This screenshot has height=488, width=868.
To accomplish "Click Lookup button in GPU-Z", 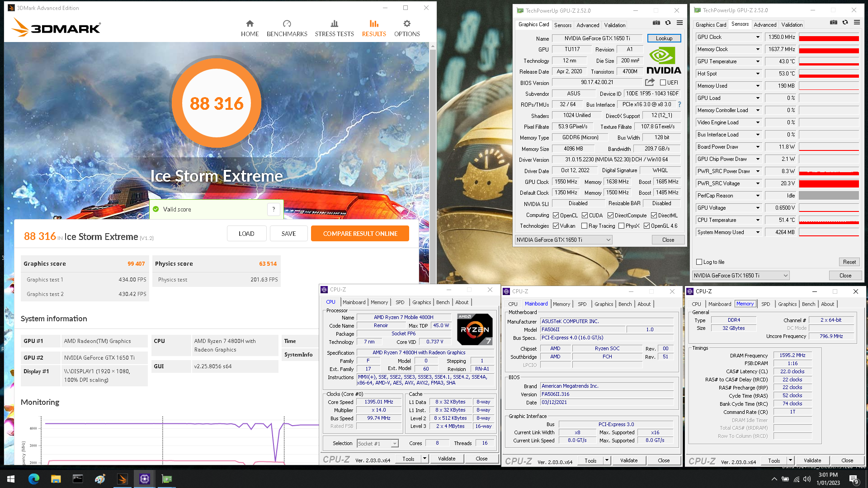I will pyautogui.click(x=664, y=38).
